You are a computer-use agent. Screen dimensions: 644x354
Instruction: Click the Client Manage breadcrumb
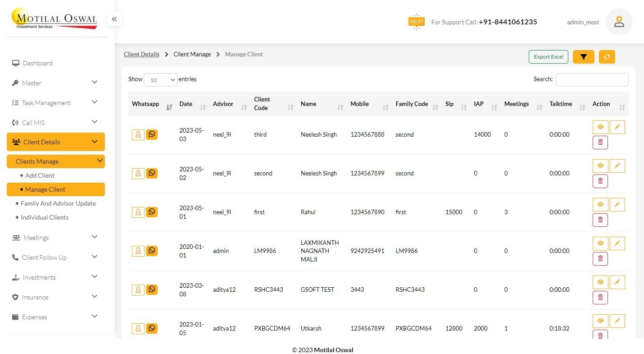click(x=192, y=54)
